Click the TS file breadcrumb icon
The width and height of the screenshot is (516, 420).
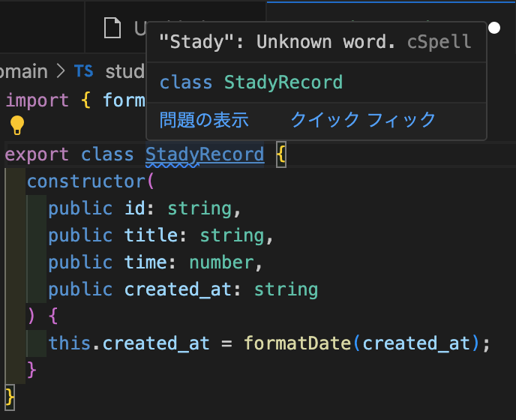[x=83, y=71]
